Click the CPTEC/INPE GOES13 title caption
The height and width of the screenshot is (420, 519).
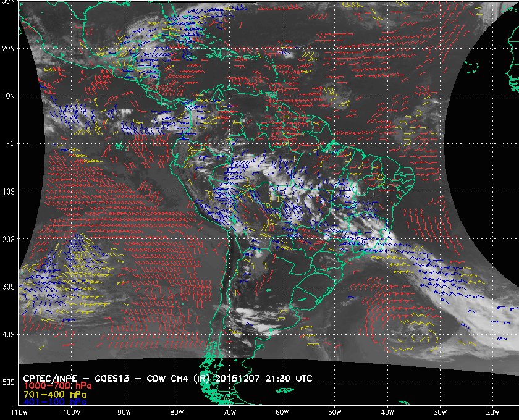(x=168, y=379)
